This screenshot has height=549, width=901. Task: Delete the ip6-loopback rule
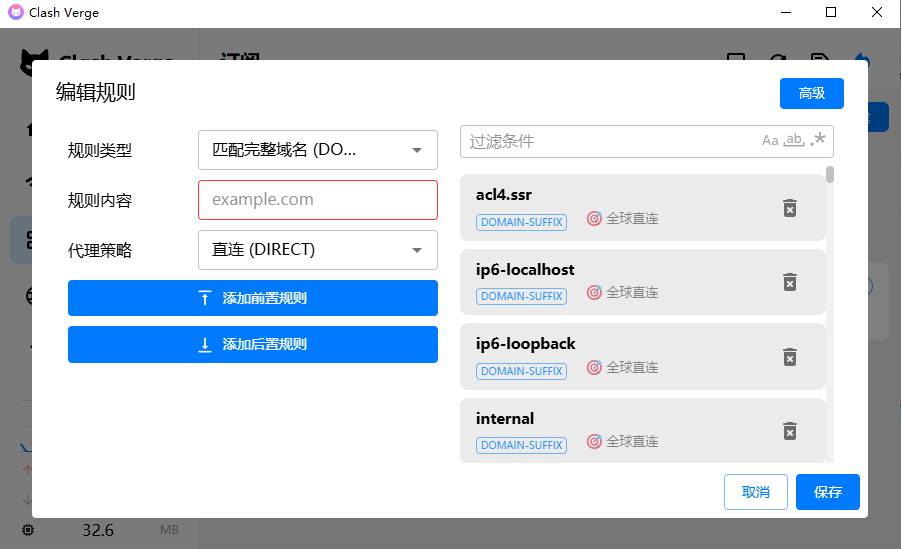pos(790,357)
